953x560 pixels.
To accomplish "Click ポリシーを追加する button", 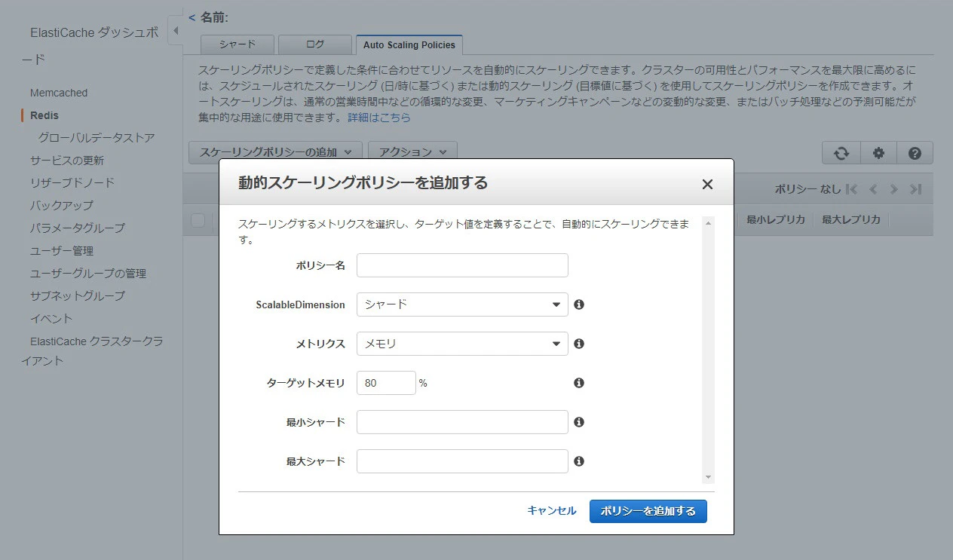I will pyautogui.click(x=648, y=511).
